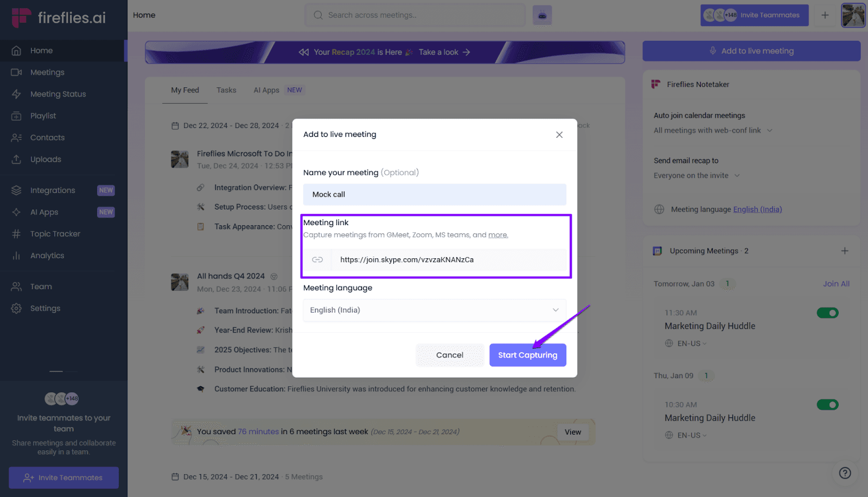Expand EN-US dropdown for 11:30 AM meeting

(x=692, y=343)
